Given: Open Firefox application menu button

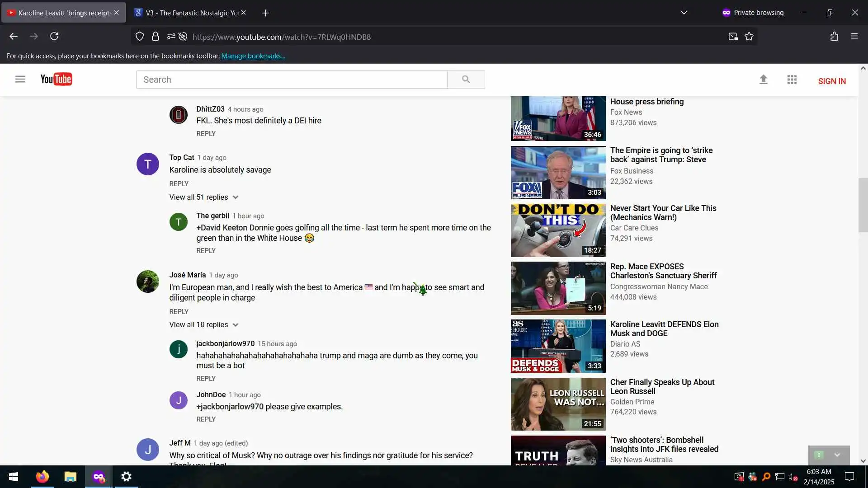Looking at the screenshot, I should [854, 37].
